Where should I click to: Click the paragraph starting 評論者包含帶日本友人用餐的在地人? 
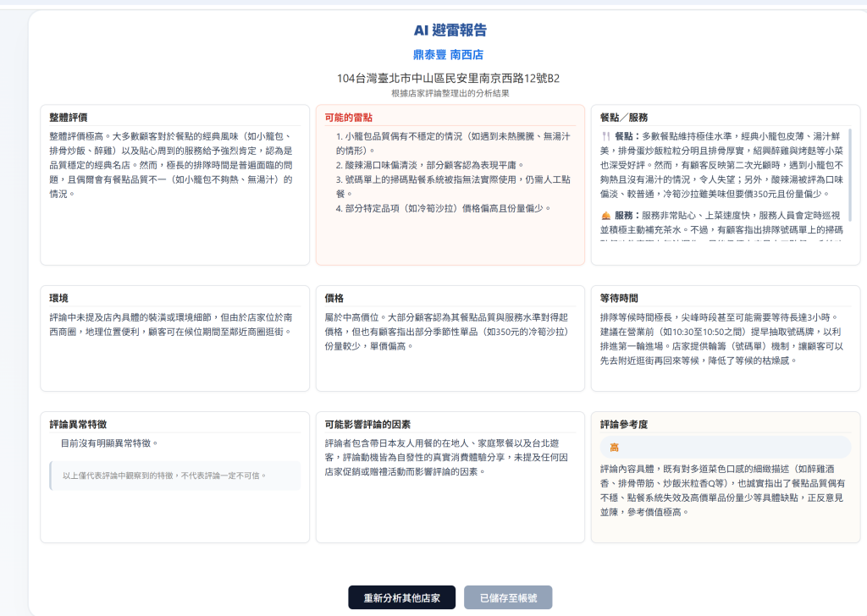(x=447, y=458)
